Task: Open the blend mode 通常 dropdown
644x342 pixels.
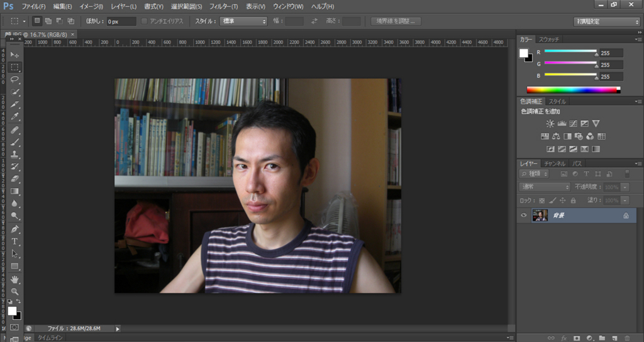Action: [545, 187]
